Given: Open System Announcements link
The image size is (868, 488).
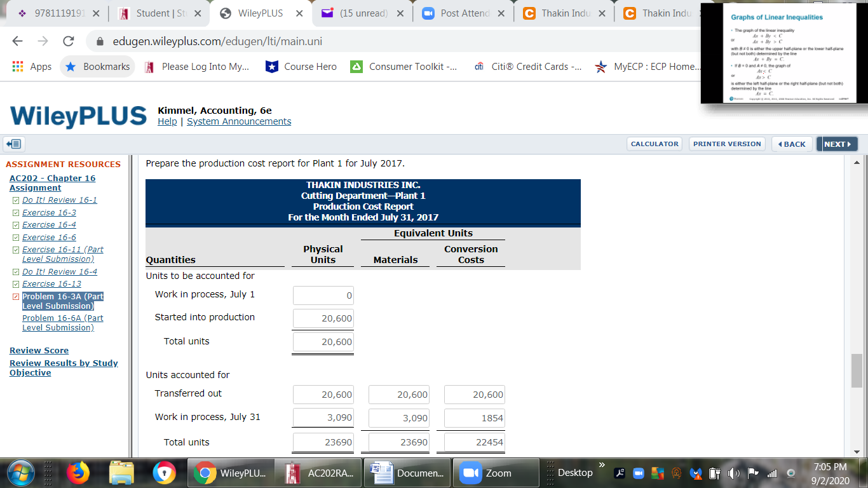Looking at the screenshot, I should pyautogui.click(x=239, y=121).
